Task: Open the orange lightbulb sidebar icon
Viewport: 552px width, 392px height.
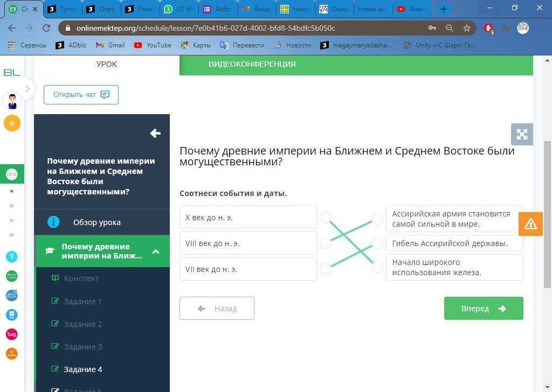Action: [x=12, y=354]
